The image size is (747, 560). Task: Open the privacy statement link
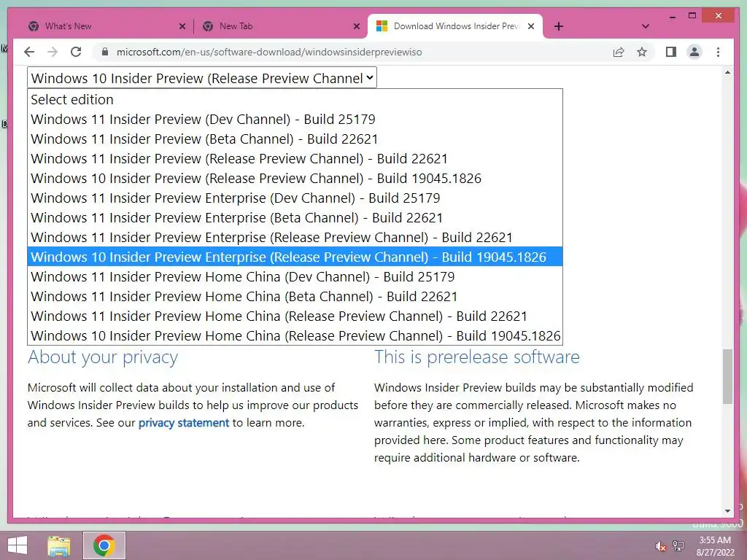[183, 423]
